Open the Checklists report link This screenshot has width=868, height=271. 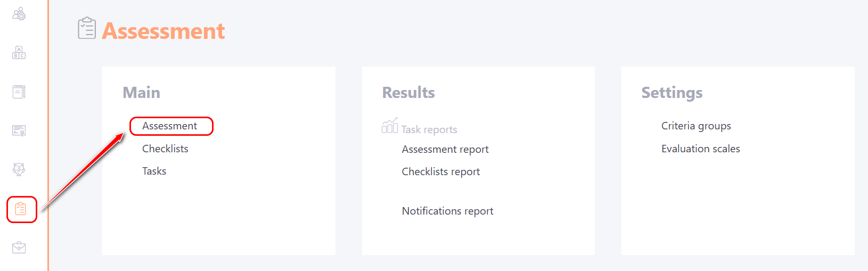click(441, 172)
